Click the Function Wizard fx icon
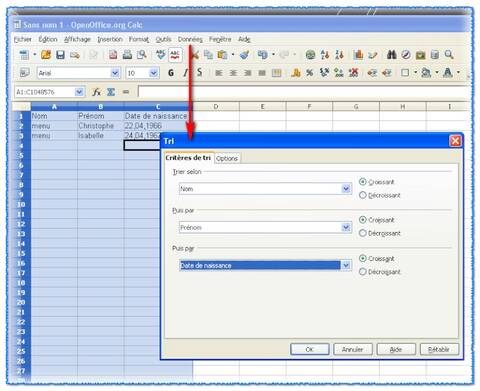 pyautogui.click(x=97, y=92)
